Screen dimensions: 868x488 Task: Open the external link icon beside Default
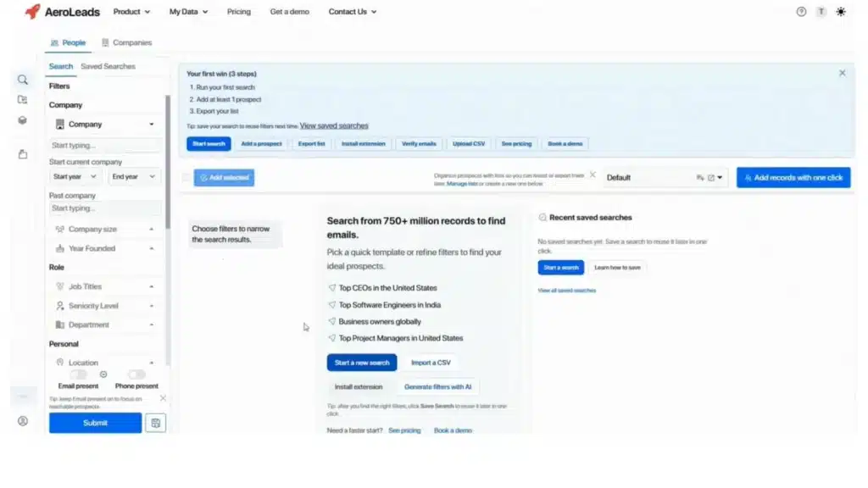(711, 178)
